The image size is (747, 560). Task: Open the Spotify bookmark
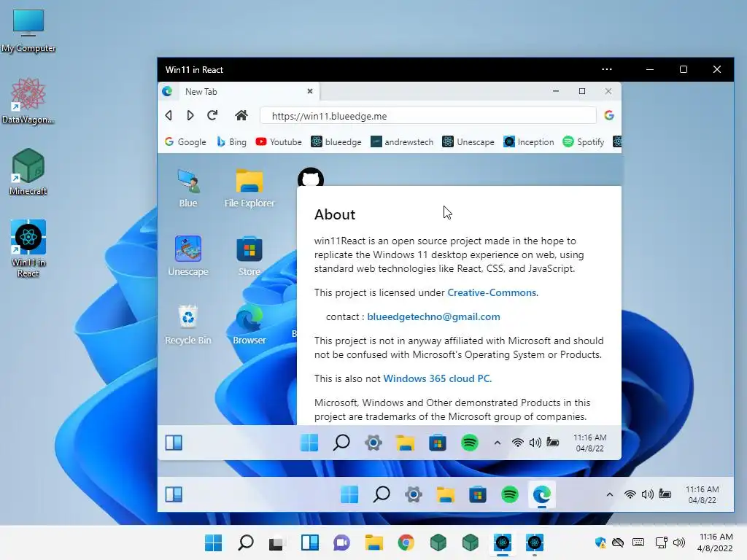pos(584,142)
